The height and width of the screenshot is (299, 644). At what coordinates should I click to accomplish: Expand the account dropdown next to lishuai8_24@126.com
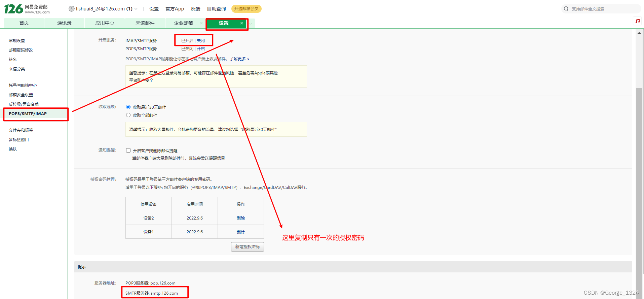coord(136,9)
